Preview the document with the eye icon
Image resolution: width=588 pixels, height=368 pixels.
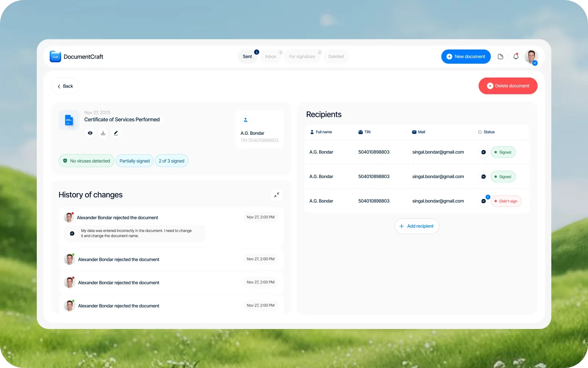[x=90, y=133]
